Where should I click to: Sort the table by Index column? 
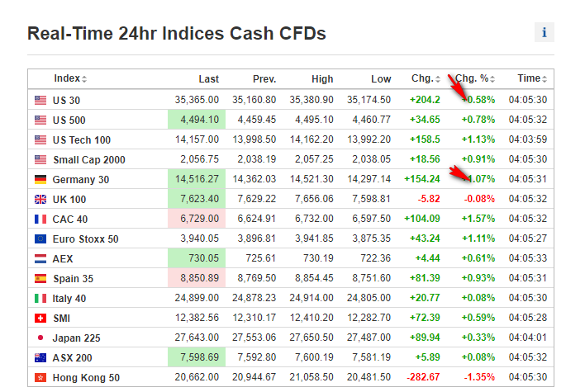tap(69, 79)
